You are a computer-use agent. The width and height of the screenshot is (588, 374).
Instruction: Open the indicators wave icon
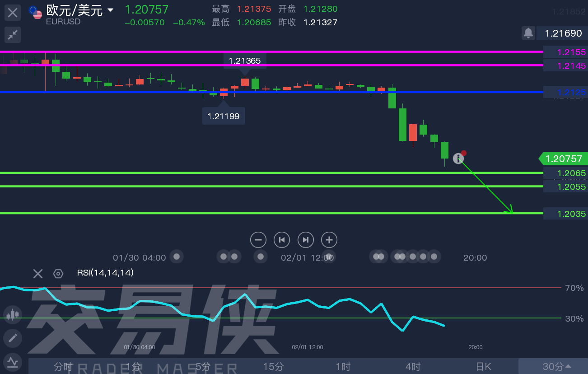tap(13, 362)
